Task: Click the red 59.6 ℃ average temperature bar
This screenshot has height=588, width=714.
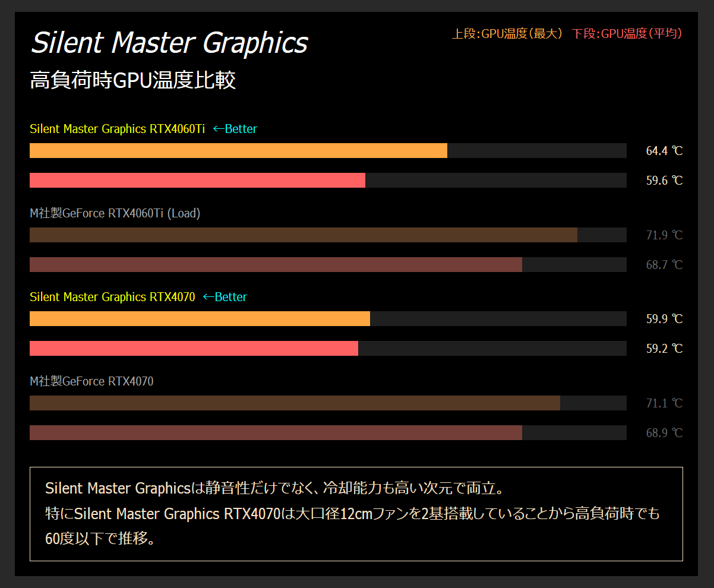Action: (197, 181)
